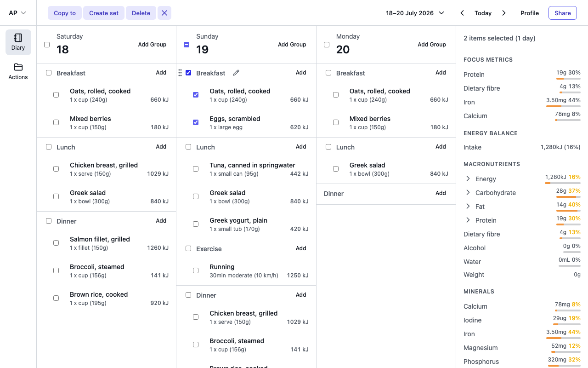Image resolution: width=588 pixels, height=368 pixels.
Task: Uncheck the Sunday Breakfast group checkbox
Action: tap(188, 73)
